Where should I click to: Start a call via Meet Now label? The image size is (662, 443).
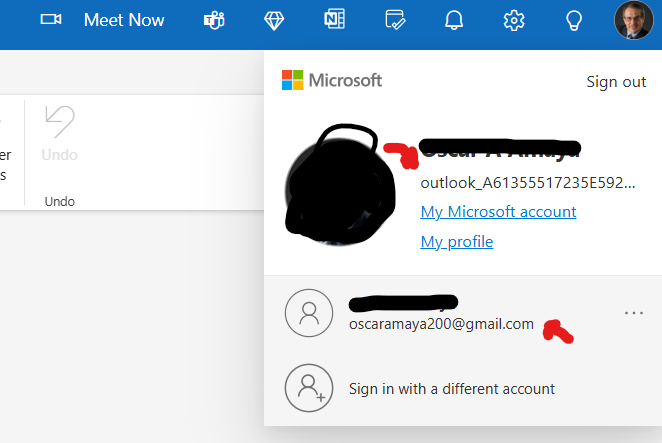(x=124, y=20)
